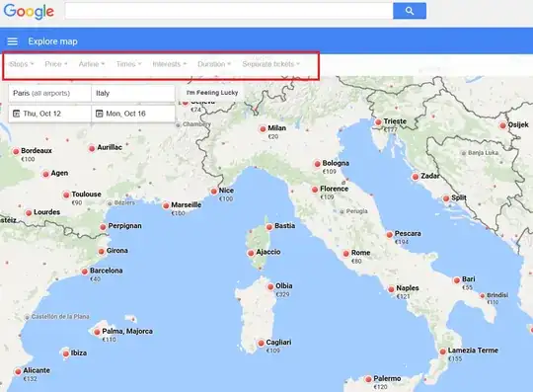Open the Stops filter dropdown
This screenshot has height=392, width=533.
22,64
